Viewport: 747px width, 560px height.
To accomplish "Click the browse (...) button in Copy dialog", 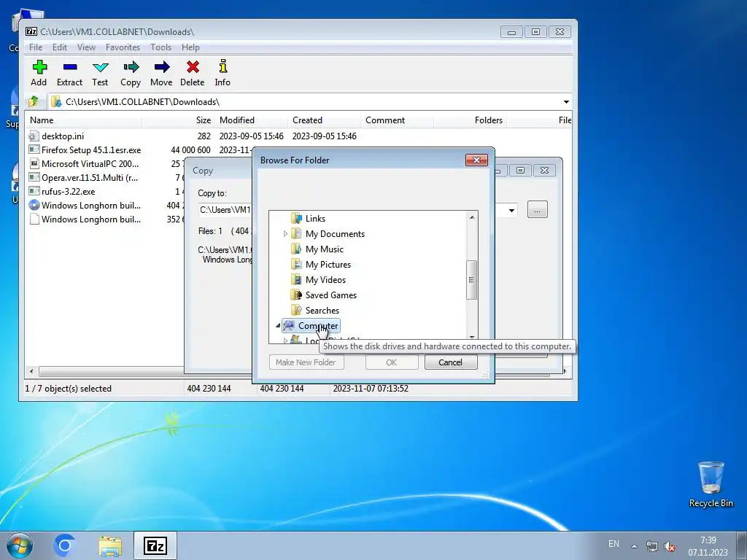I will pyautogui.click(x=538, y=210).
